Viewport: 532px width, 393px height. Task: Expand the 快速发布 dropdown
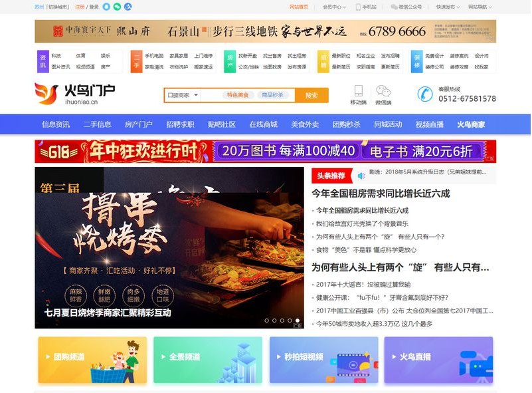pos(448,7)
